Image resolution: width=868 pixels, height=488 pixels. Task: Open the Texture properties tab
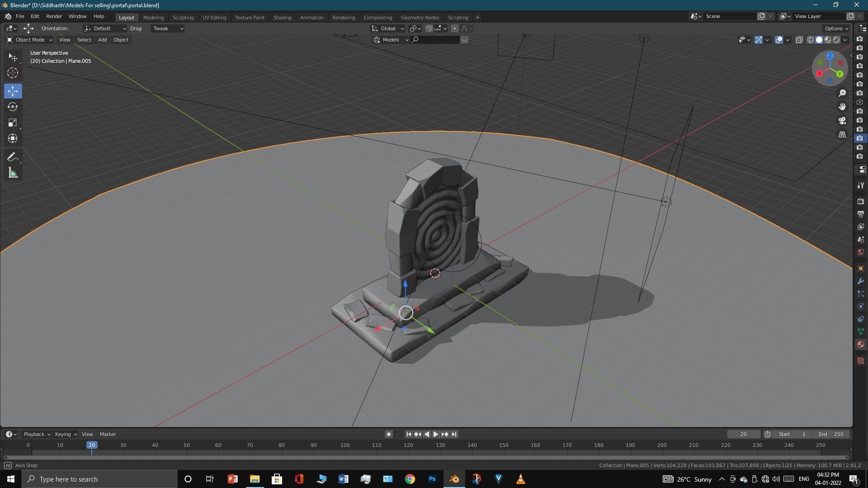(x=861, y=361)
